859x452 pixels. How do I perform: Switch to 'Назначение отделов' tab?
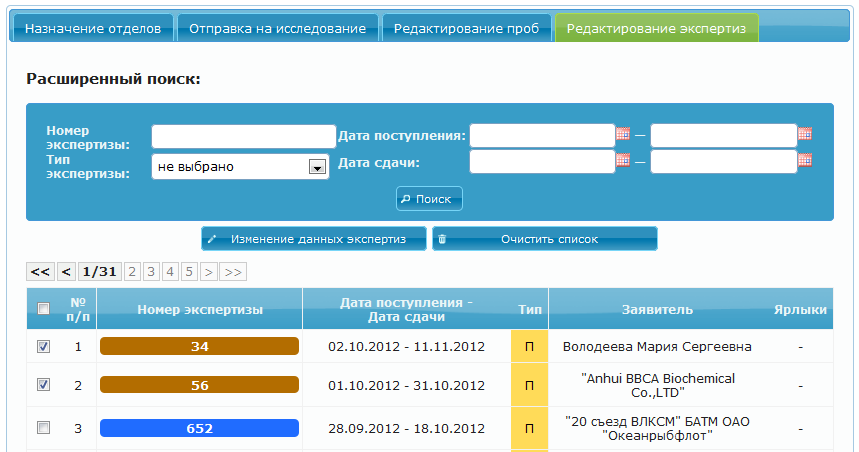(x=92, y=29)
